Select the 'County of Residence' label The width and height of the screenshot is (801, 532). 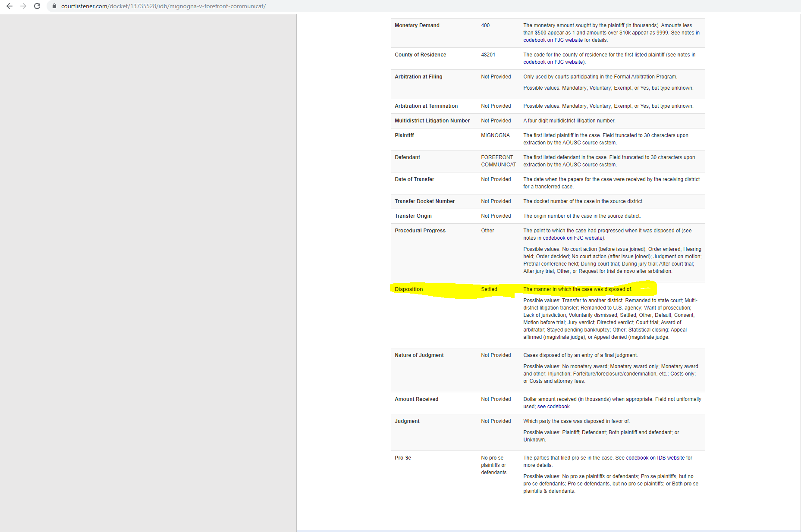pos(421,55)
